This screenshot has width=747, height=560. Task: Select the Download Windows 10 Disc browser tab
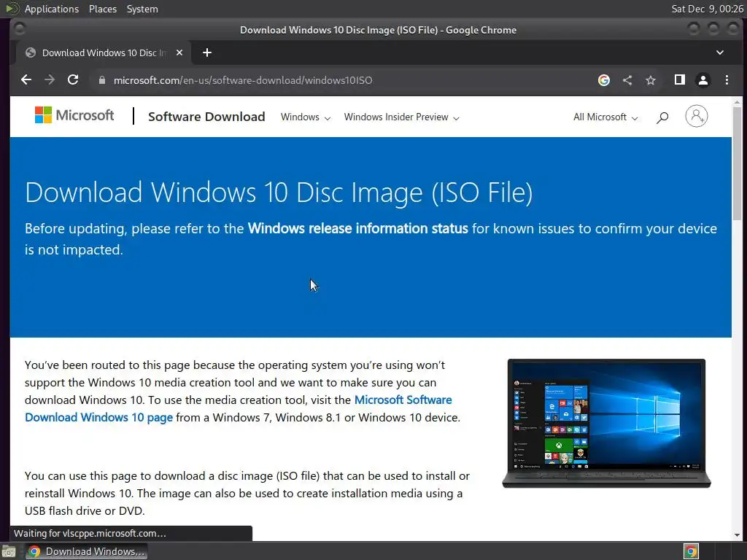(104, 52)
